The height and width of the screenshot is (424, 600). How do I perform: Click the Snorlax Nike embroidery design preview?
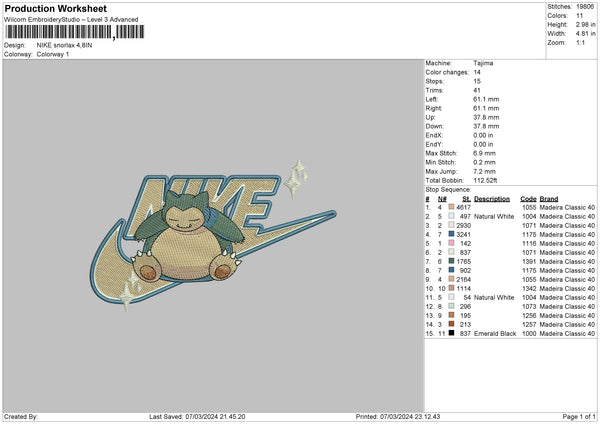click(x=213, y=236)
